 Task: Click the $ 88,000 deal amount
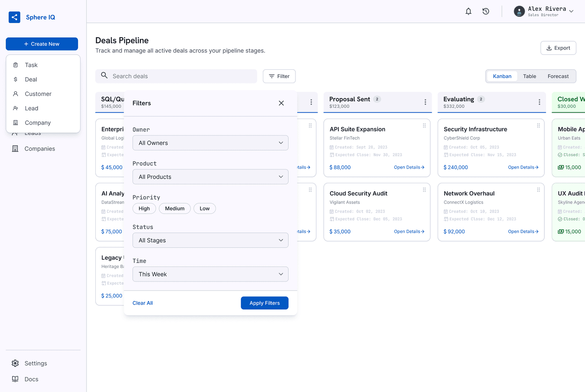(x=340, y=167)
